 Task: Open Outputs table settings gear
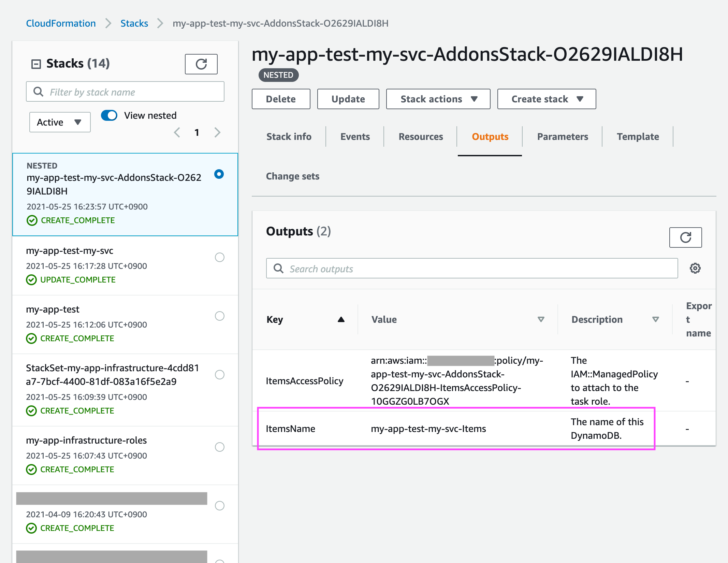(x=695, y=269)
